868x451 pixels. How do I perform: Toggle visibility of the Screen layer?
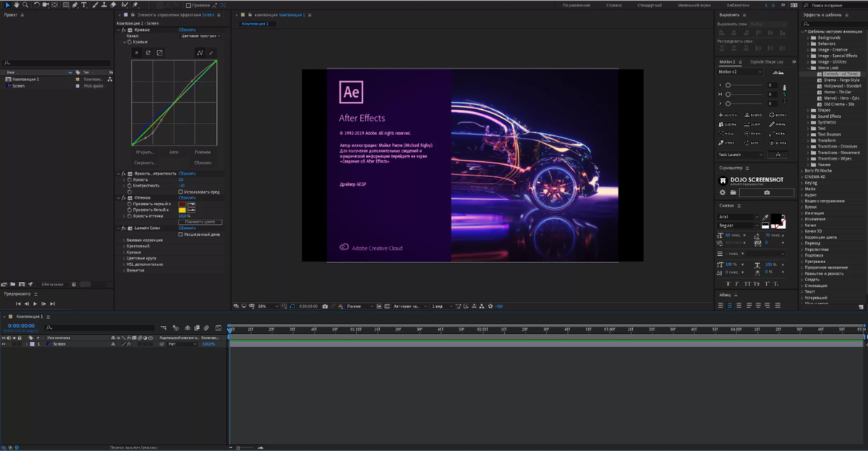pos(4,344)
